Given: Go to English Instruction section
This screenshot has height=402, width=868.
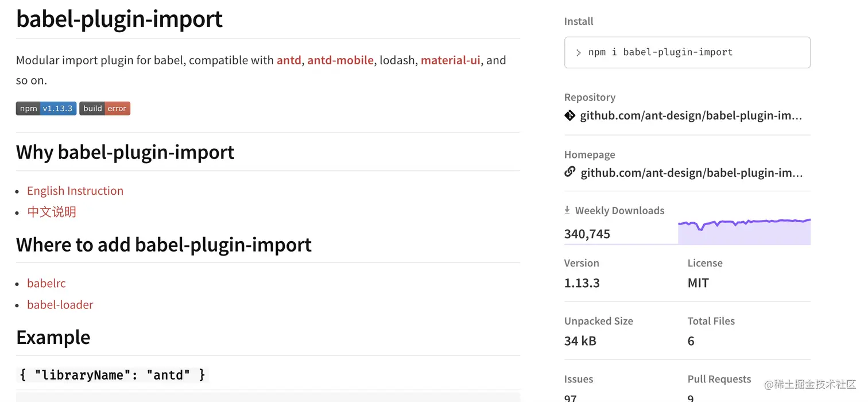Looking at the screenshot, I should click(75, 191).
